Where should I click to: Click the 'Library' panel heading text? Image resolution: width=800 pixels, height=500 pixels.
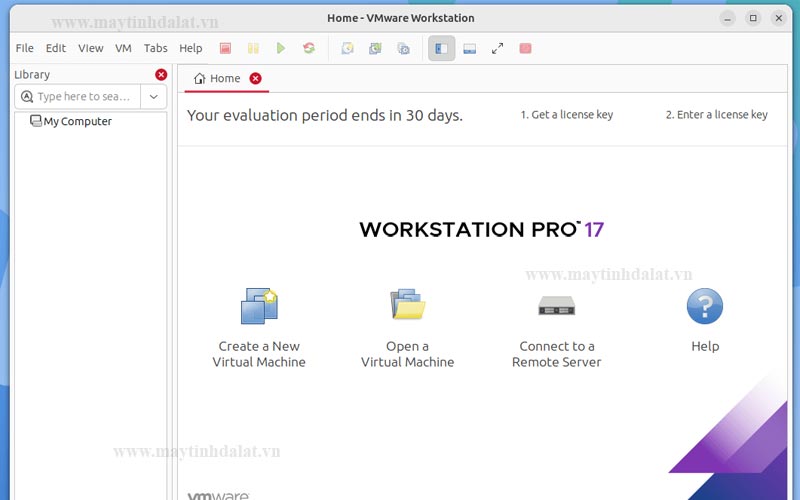tap(32, 74)
